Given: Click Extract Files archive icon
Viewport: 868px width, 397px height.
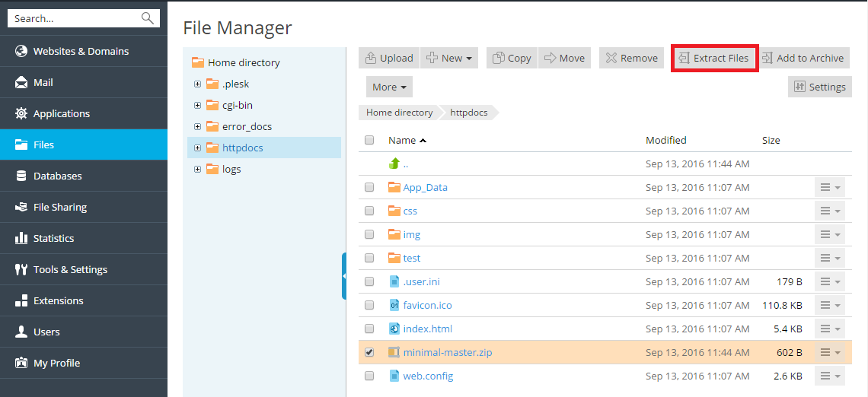Looking at the screenshot, I should [x=684, y=59].
